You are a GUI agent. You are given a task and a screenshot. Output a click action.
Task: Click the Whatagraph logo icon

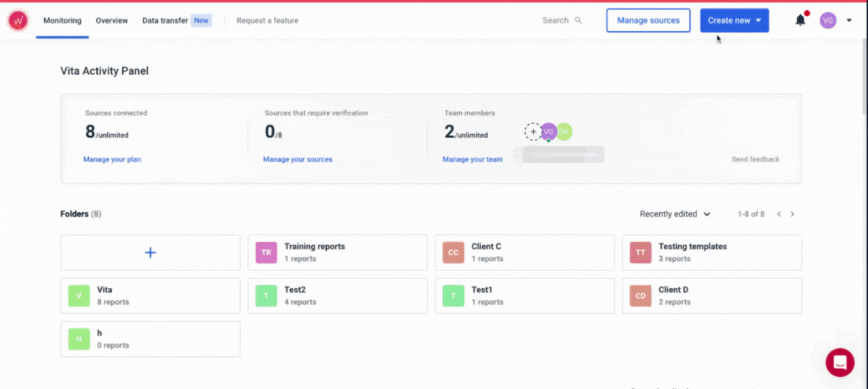tap(18, 20)
